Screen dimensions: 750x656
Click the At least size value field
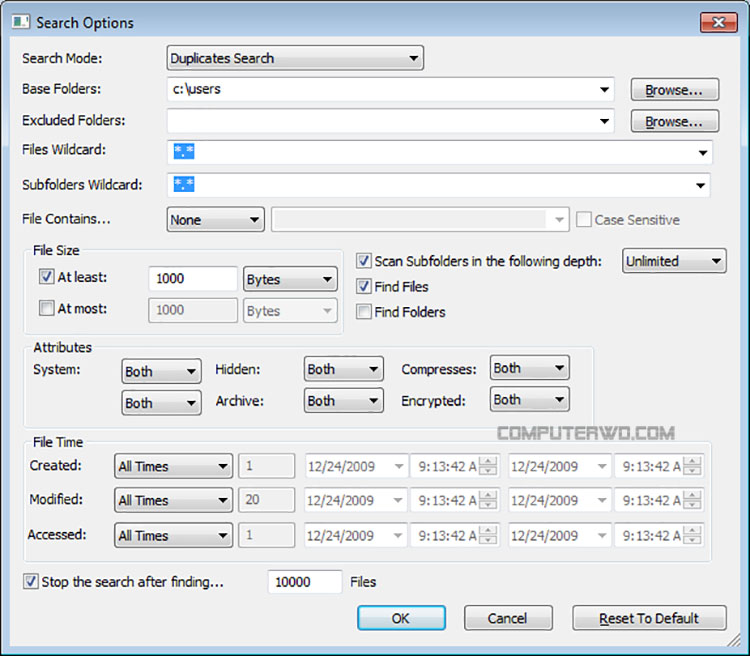pos(193,278)
